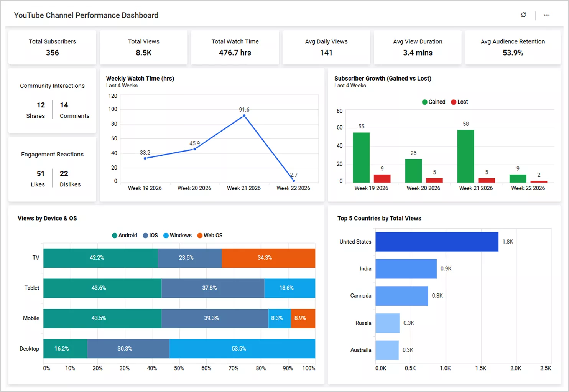Toggle the Gained legend item
The width and height of the screenshot is (569, 392).
pos(434,102)
